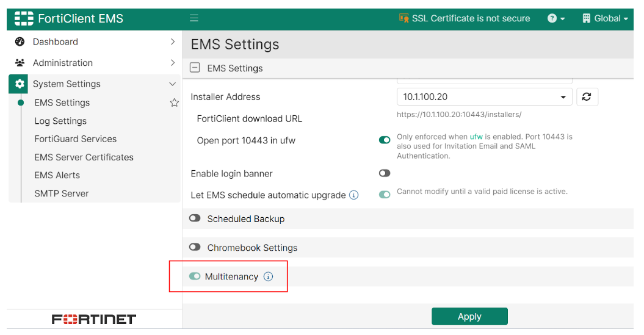
Task: Open EMS Server Certificates submenu item
Action: [84, 157]
